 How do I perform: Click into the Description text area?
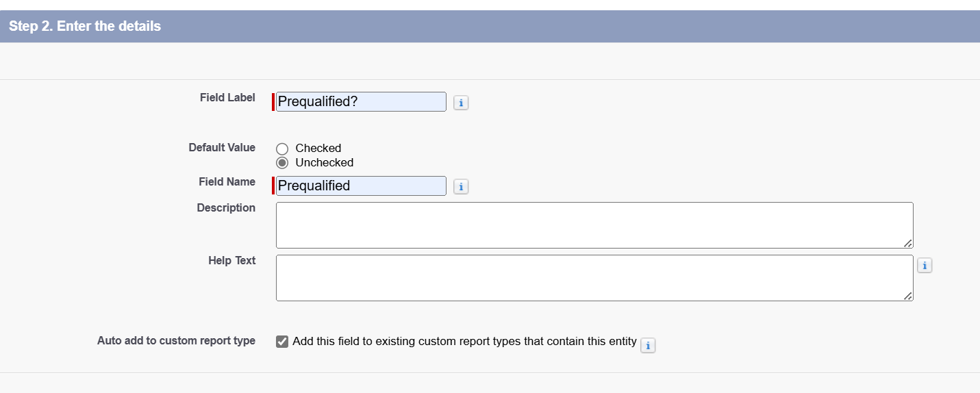[x=594, y=225]
